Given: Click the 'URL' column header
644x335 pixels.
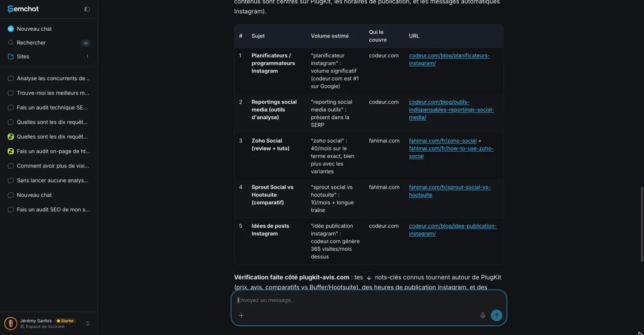Looking at the screenshot, I should tap(414, 36).
